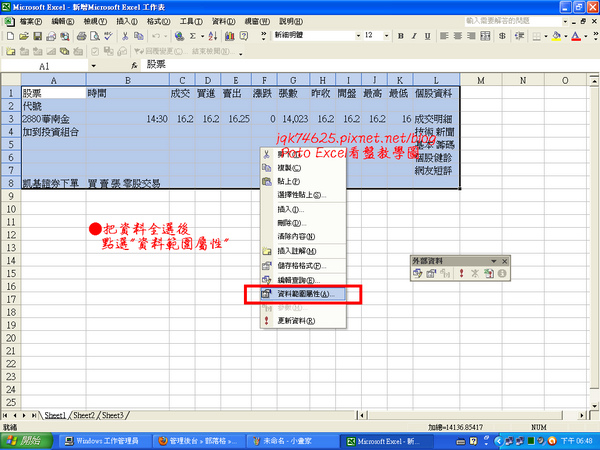
Task: Click Edit Query icon in the External Data toolbar
Action: click(417, 274)
